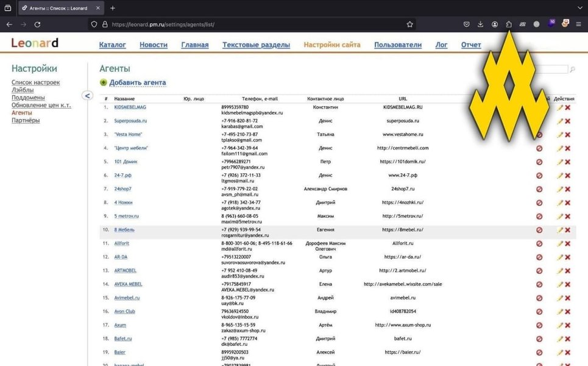
Task: Go to the Пользователи section
Action: (x=397, y=45)
